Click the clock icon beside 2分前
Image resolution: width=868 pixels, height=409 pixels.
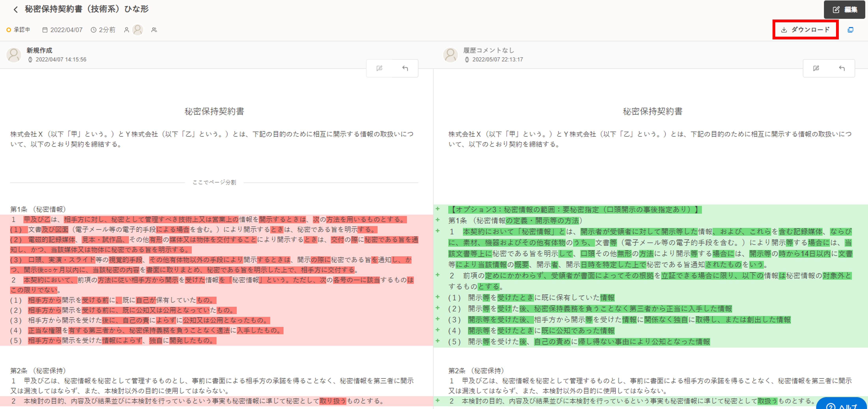94,30
